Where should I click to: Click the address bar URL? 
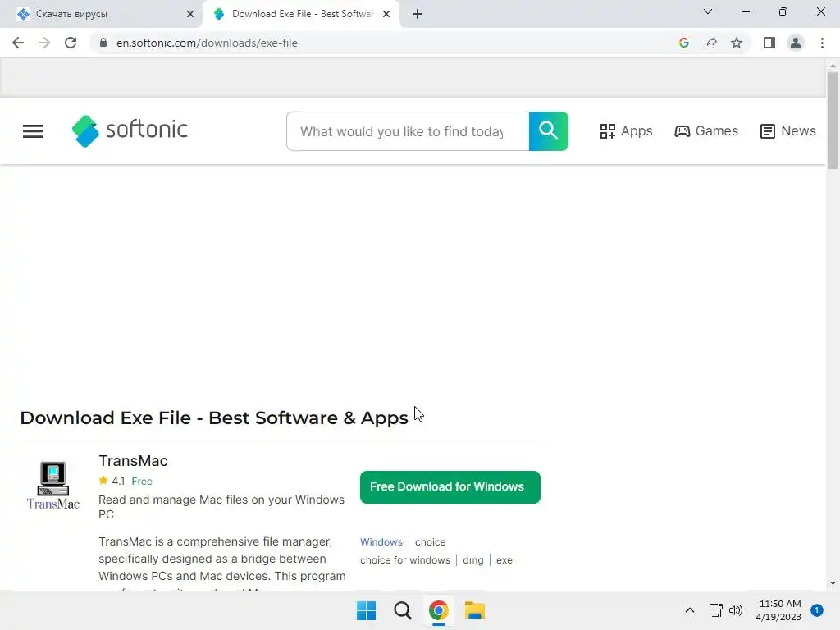tap(207, 43)
